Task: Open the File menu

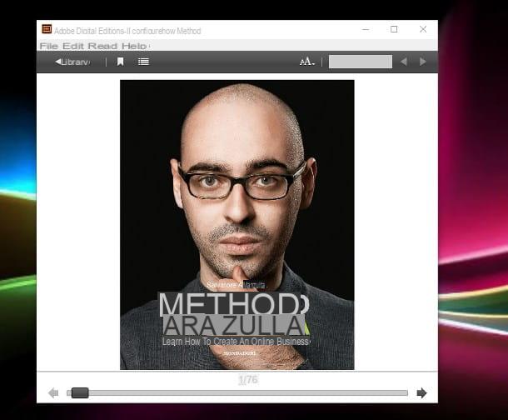Action: click(x=48, y=46)
